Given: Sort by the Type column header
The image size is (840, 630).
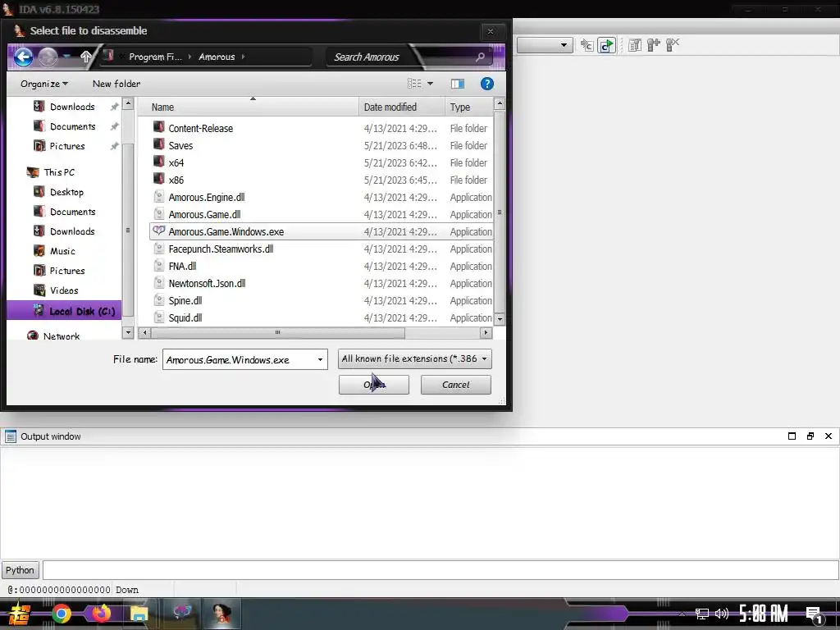Looking at the screenshot, I should click(x=468, y=107).
